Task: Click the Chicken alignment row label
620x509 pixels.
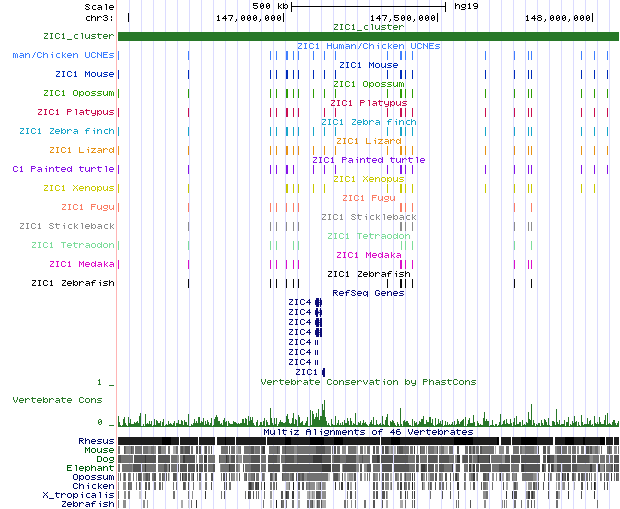Action: (x=92, y=486)
